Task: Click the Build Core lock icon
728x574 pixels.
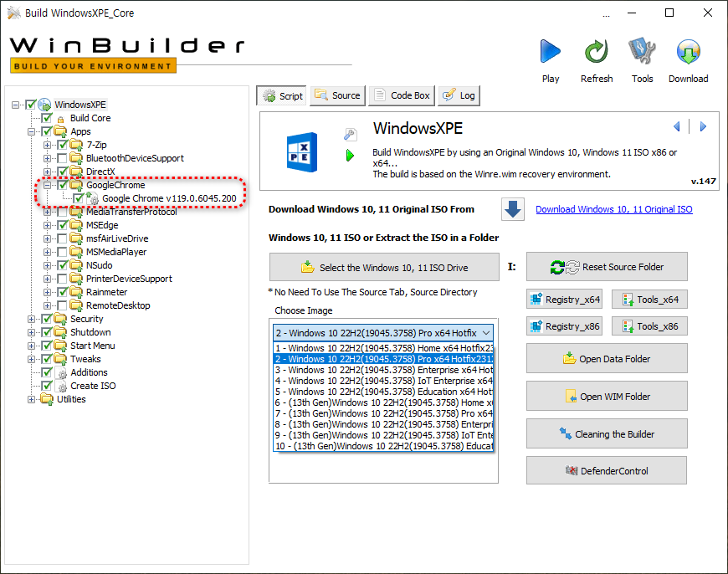Action: click(x=60, y=119)
